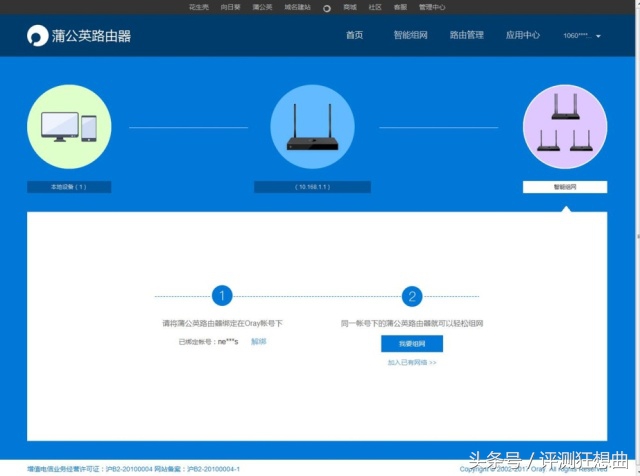Click the local devices monitor and phone icon
This screenshot has height=476, width=640.
(69, 127)
